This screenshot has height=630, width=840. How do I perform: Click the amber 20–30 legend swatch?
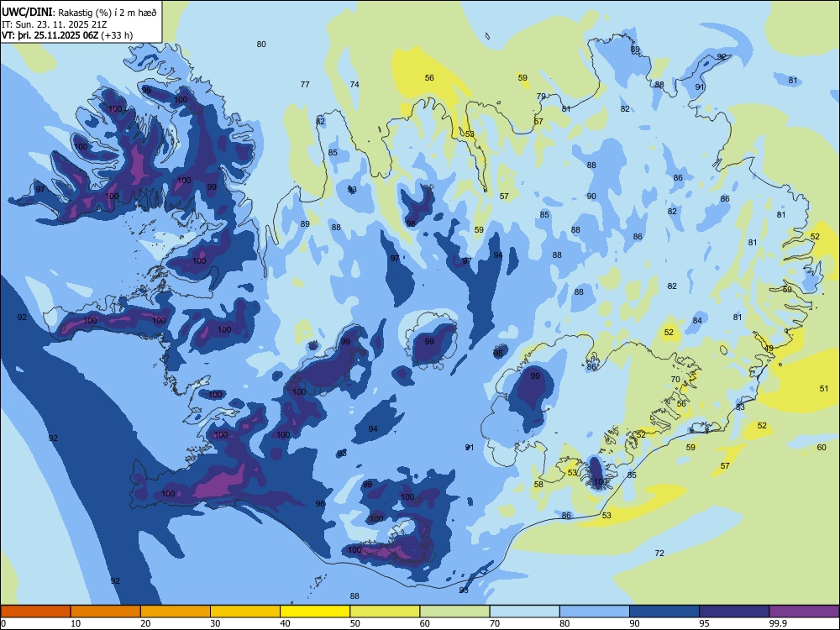176,612
